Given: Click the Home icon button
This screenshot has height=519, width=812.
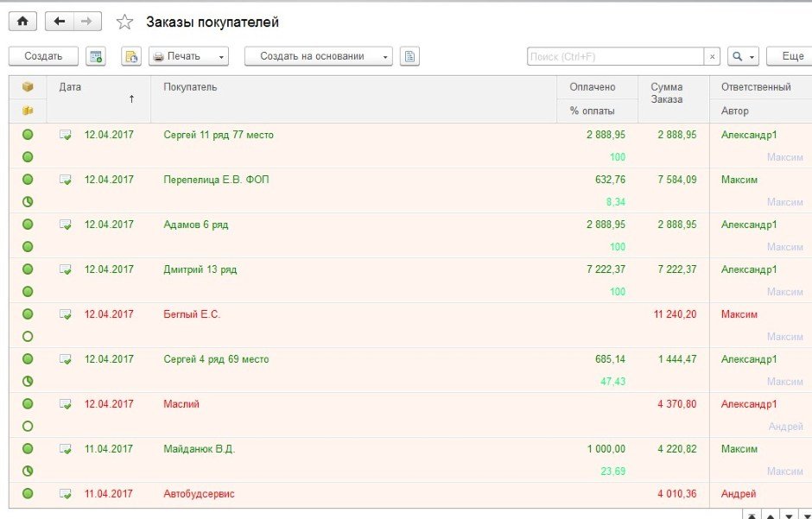Looking at the screenshot, I should pyautogui.click(x=22, y=22).
